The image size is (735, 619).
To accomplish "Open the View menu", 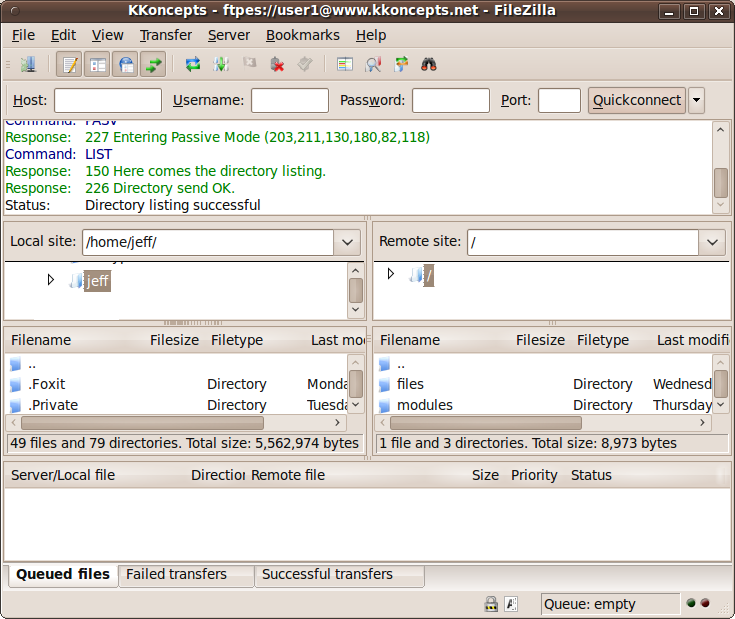I will click(107, 35).
